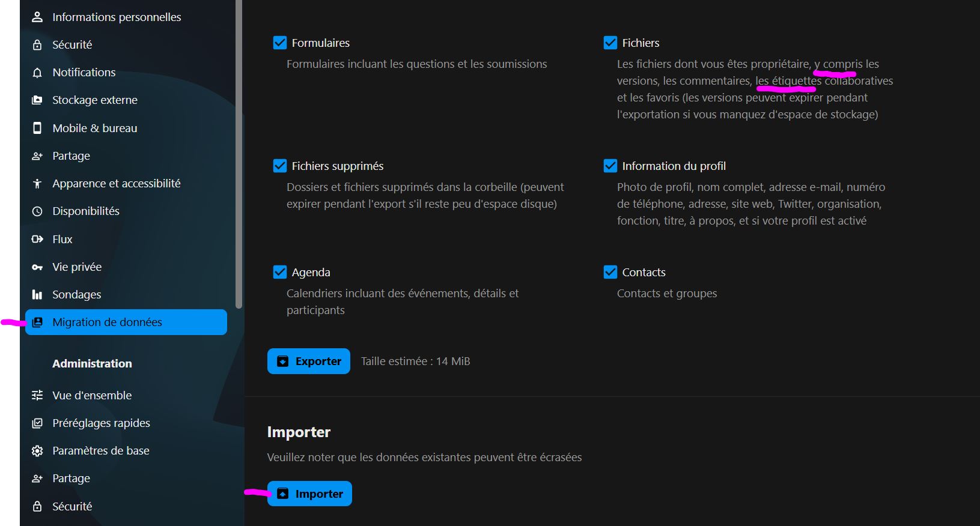Uncheck the Formulaires checkbox
This screenshot has height=526, width=980.
click(280, 43)
